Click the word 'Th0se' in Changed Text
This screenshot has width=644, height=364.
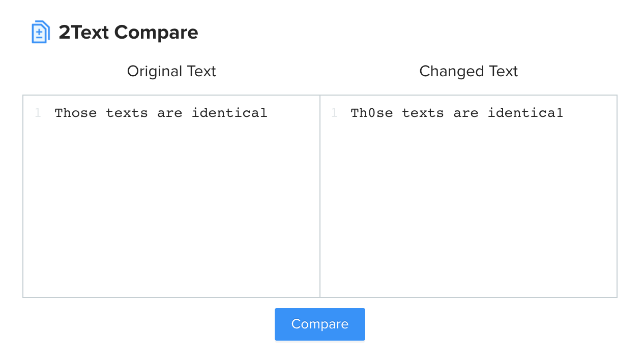tap(371, 113)
